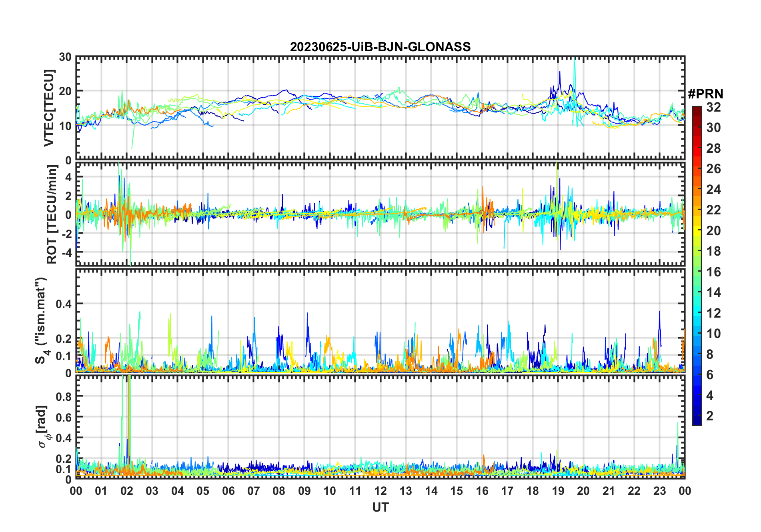Select the 05 tick label on the UT axis
761x532 pixels.
(203, 491)
